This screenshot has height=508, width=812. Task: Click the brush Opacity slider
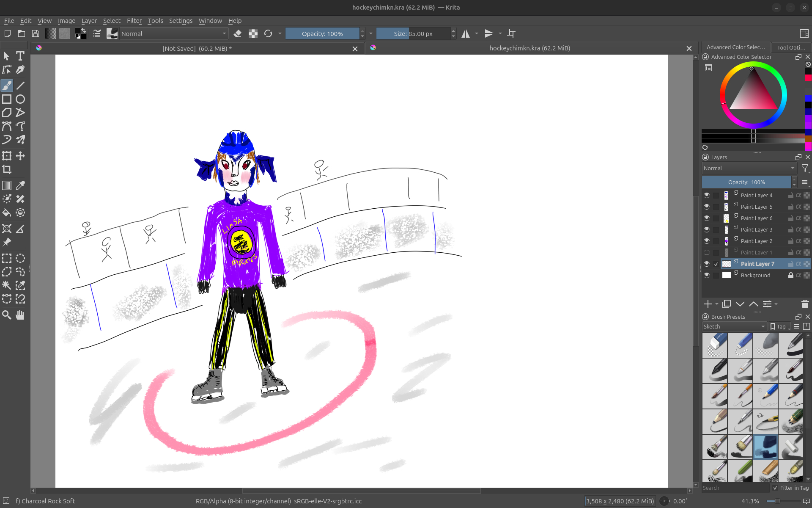pyautogui.click(x=322, y=33)
